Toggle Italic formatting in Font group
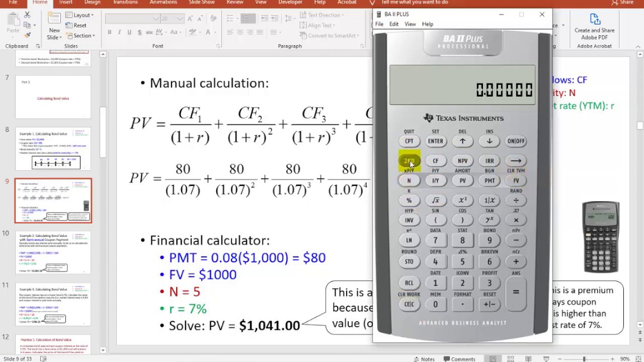This screenshot has width=644, height=362. pos(120,32)
